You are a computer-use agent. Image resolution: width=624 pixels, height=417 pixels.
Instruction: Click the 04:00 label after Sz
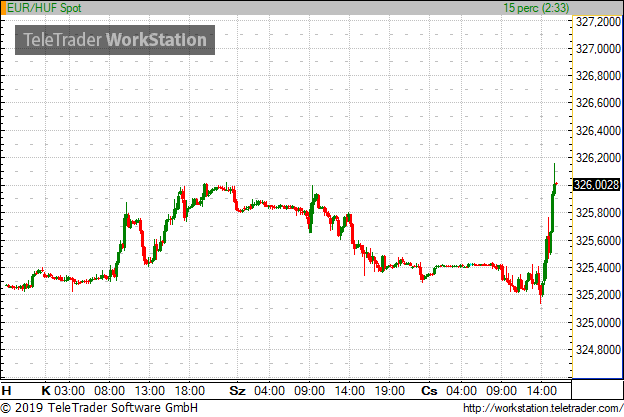coord(269,391)
